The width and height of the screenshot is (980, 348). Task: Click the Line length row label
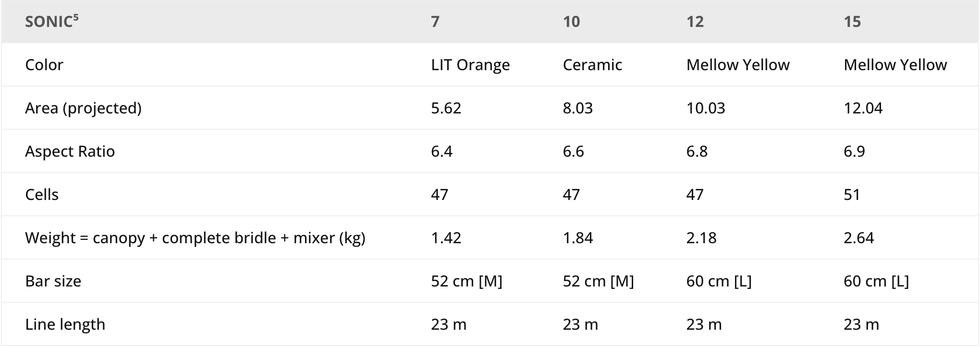tap(65, 324)
